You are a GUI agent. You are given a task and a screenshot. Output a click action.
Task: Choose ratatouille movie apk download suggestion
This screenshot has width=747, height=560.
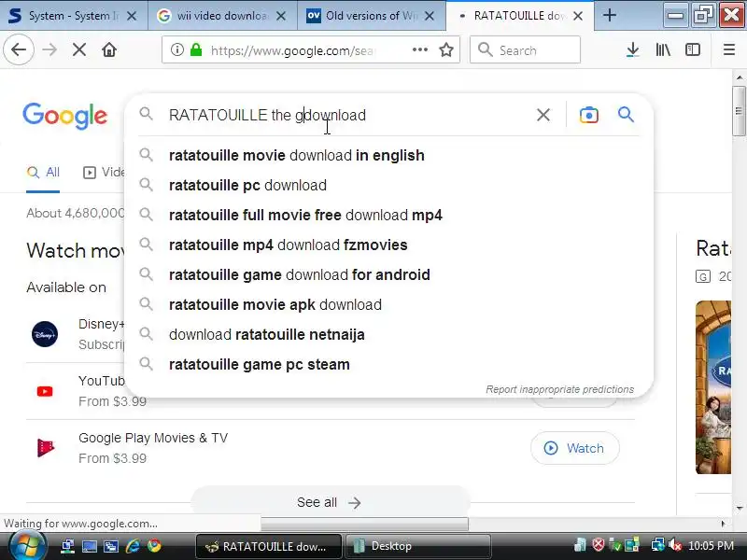(388, 305)
